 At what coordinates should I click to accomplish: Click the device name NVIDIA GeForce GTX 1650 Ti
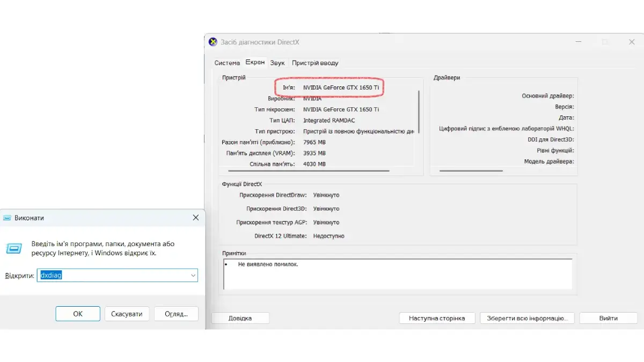click(x=341, y=87)
